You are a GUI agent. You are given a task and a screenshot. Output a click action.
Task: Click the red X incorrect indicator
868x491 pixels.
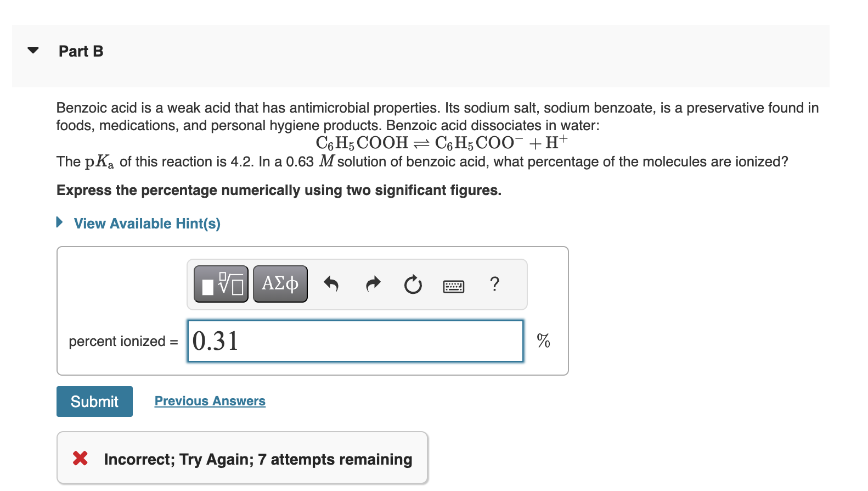[x=80, y=458]
